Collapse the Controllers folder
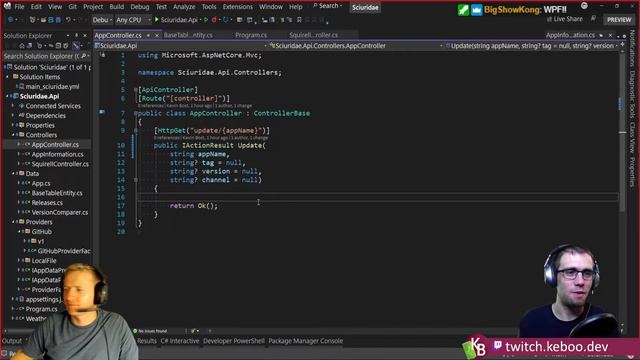 13,135
